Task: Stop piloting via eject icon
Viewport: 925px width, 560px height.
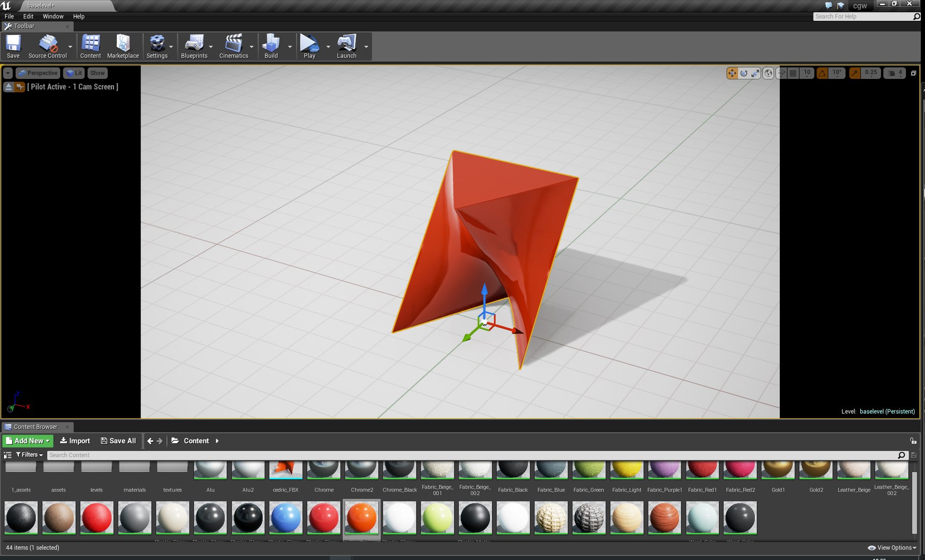Action: pyautogui.click(x=8, y=87)
